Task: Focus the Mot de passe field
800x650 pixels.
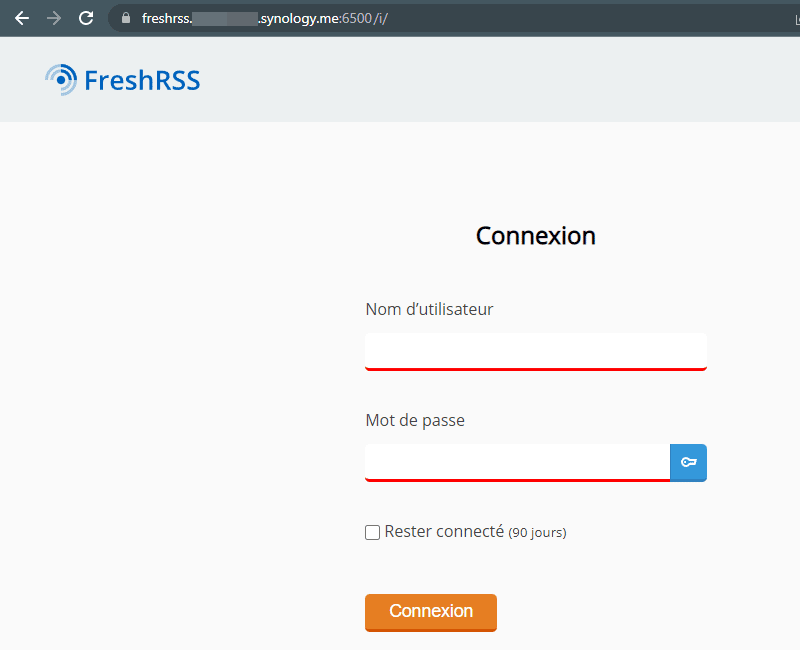Action: click(x=516, y=462)
